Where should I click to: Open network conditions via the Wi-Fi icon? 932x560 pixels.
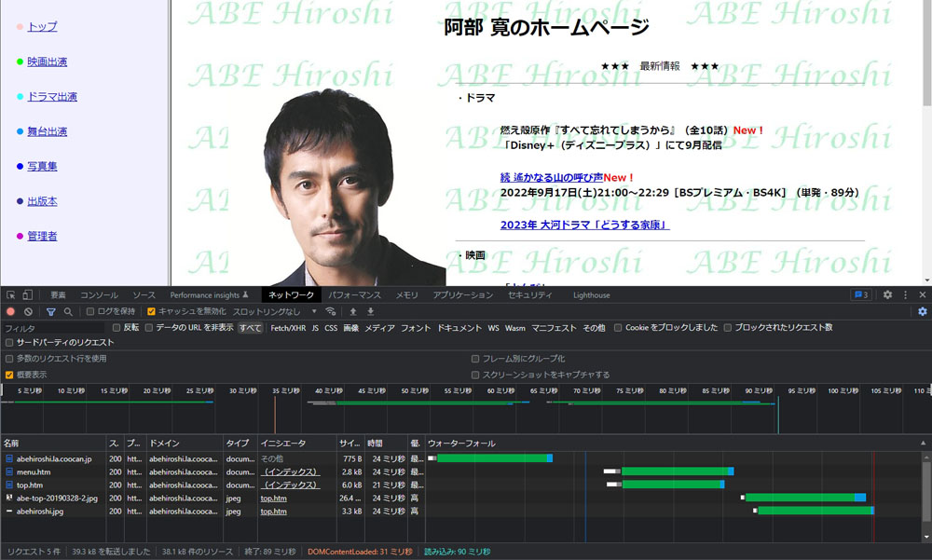pyautogui.click(x=331, y=311)
